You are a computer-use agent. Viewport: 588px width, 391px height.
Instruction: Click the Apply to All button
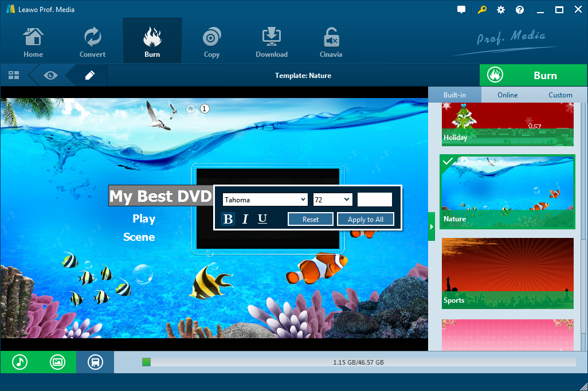(x=366, y=220)
